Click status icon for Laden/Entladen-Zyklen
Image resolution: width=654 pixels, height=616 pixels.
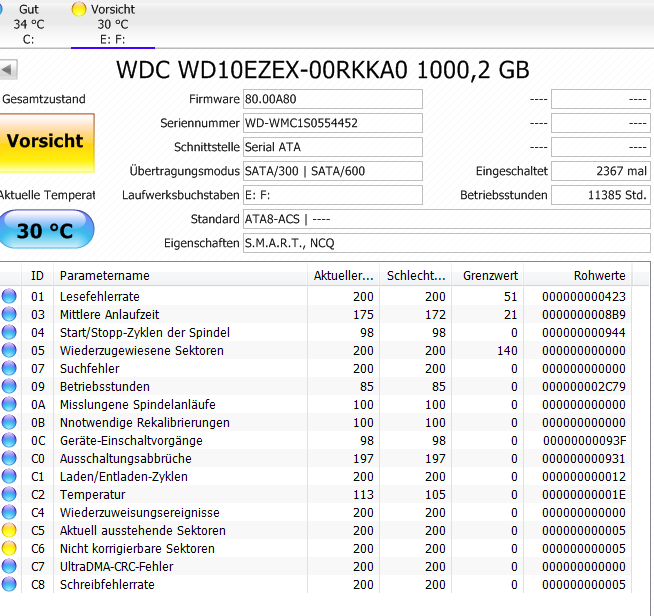coord(9,476)
